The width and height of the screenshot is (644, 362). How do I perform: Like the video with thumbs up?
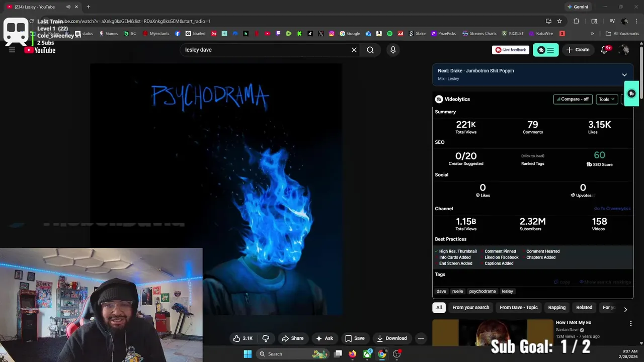pyautogui.click(x=243, y=338)
